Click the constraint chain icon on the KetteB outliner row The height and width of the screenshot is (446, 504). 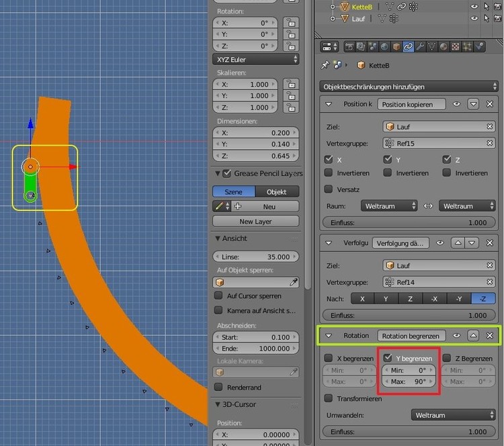401,7
